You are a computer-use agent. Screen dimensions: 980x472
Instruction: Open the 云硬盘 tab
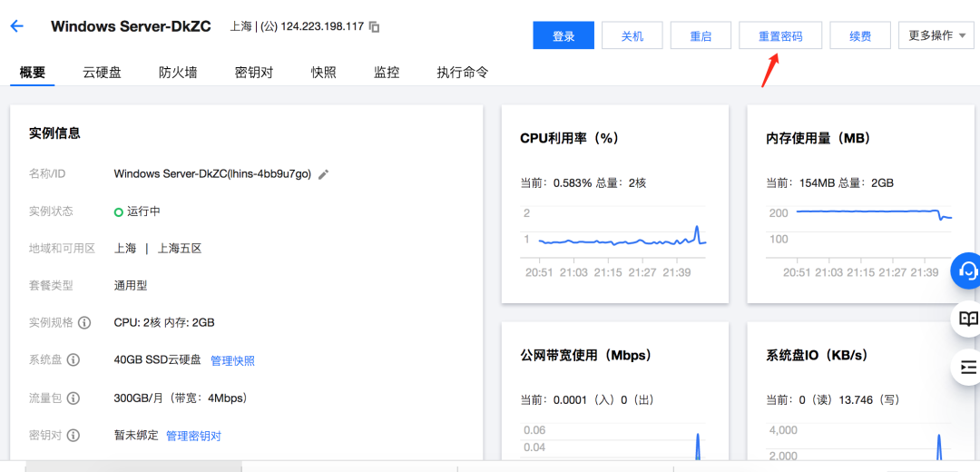tap(102, 73)
